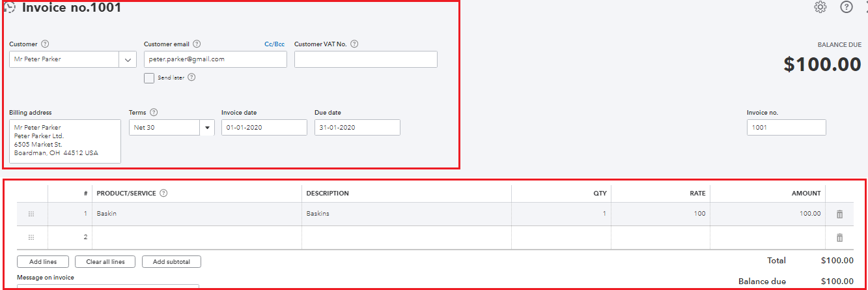Open the Cc/Bcc link
This screenshot has height=290, width=868.
click(x=274, y=44)
